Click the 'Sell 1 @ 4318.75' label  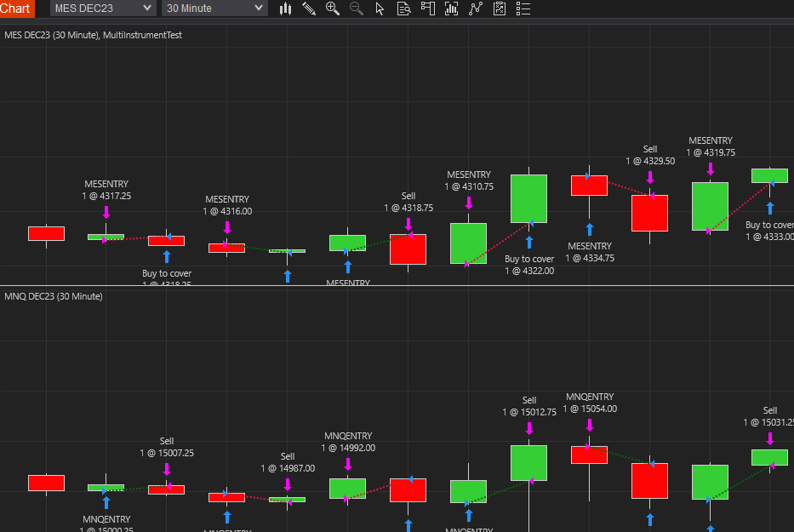pos(408,202)
